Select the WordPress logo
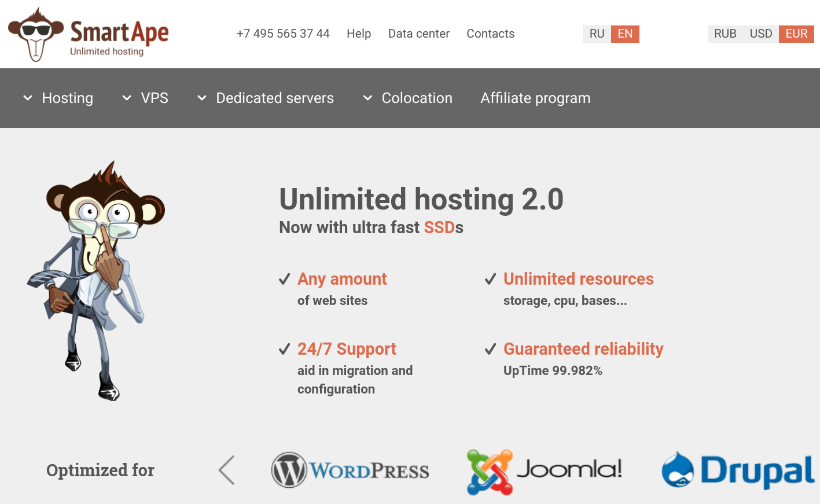 [350, 470]
